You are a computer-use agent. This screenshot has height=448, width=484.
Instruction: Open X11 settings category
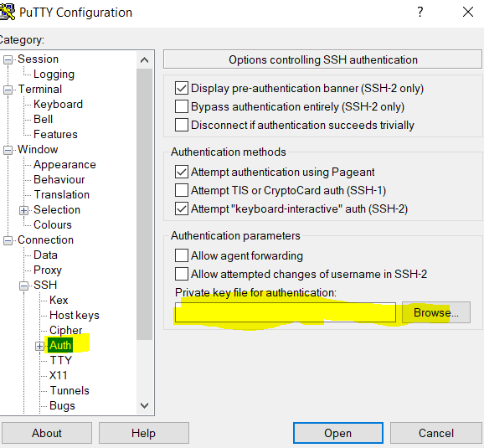click(x=58, y=375)
